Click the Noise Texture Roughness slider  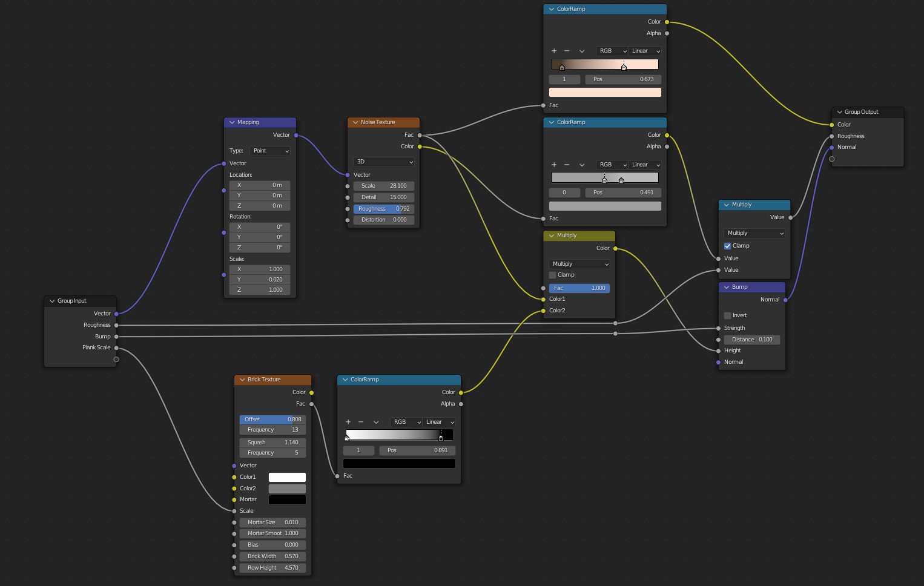[384, 209]
